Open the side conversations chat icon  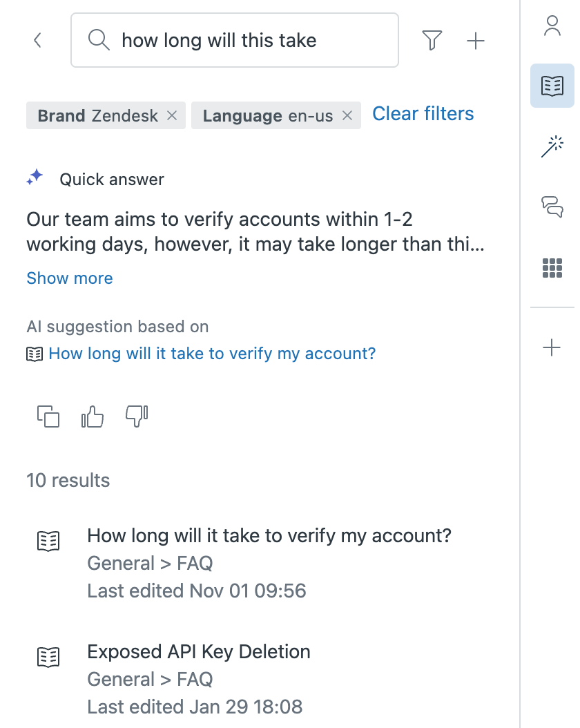[x=552, y=207]
